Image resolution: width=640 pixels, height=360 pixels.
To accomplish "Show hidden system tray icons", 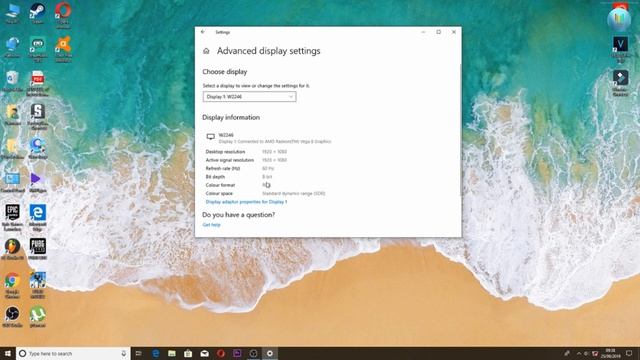I will click(x=579, y=353).
